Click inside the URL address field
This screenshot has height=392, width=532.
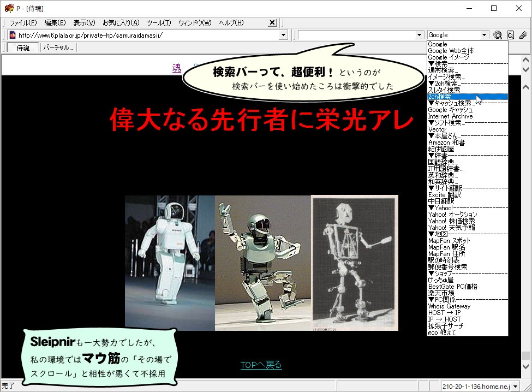pos(148,35)
